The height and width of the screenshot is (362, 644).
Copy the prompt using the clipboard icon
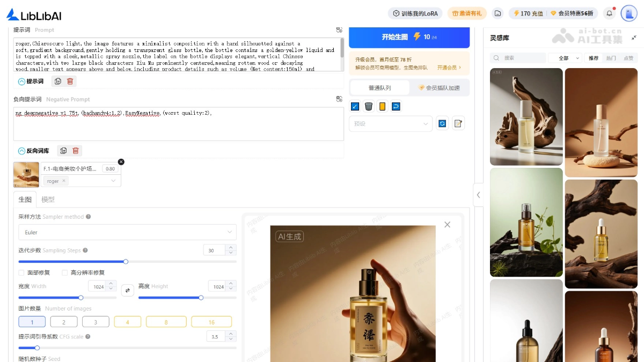click(x=58, y=82)
